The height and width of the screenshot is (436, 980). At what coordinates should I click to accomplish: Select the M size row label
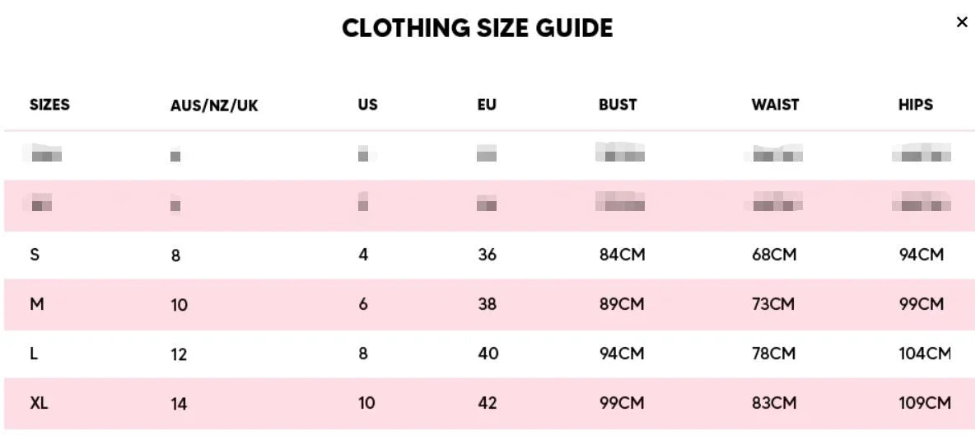click(36, 304)
